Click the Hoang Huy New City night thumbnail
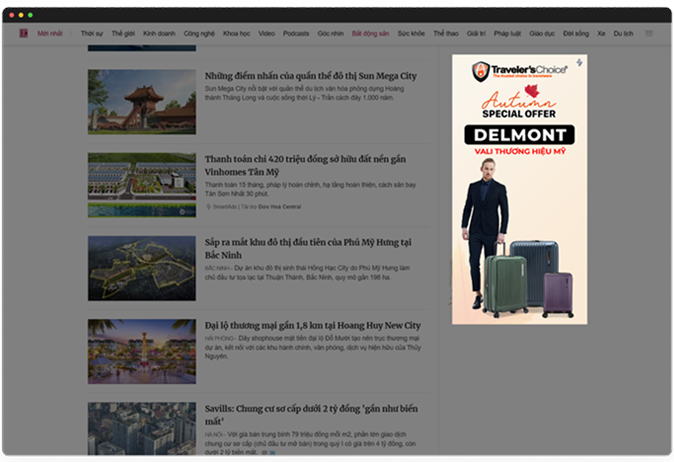 pos(142,352)
